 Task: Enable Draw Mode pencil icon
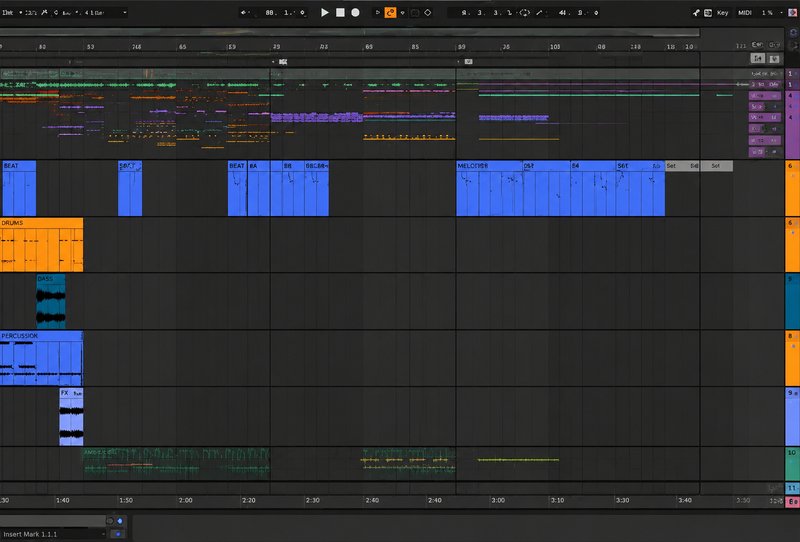tap(539, 12)
